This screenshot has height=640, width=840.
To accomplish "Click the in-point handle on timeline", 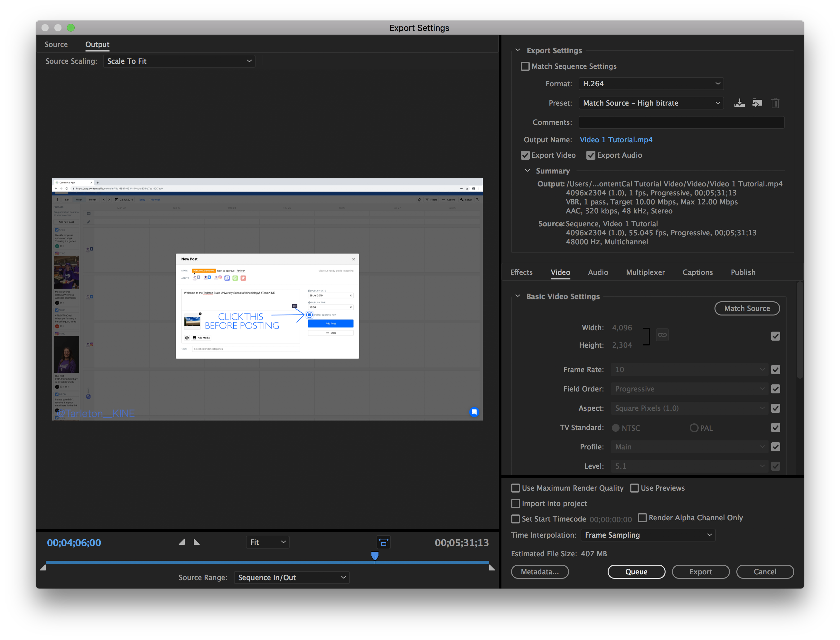I will click(x=43, y=568).
